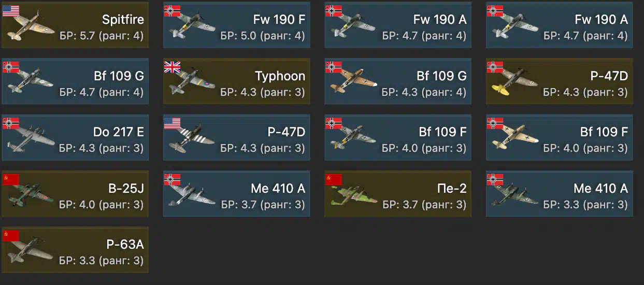Screen dimensions: 644x285
Task: Open the P-63A vehicle card label
Action: pyautogui.click(x=125, y=245)
